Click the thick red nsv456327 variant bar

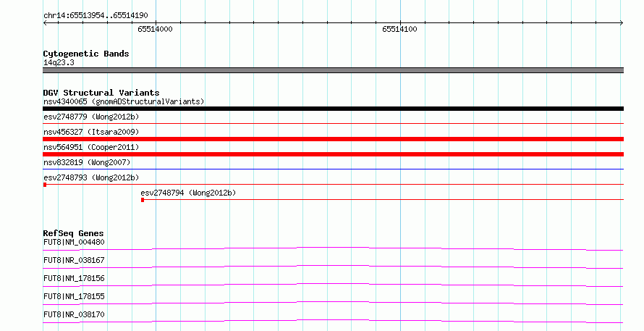coord(333,139)
